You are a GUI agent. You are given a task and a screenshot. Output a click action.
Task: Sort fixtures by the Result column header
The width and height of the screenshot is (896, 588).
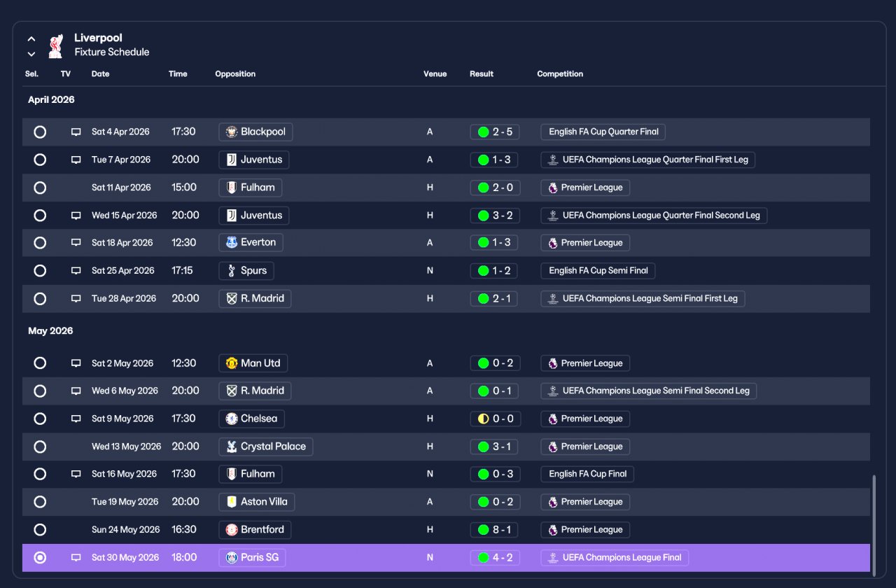tap(482, 74)
